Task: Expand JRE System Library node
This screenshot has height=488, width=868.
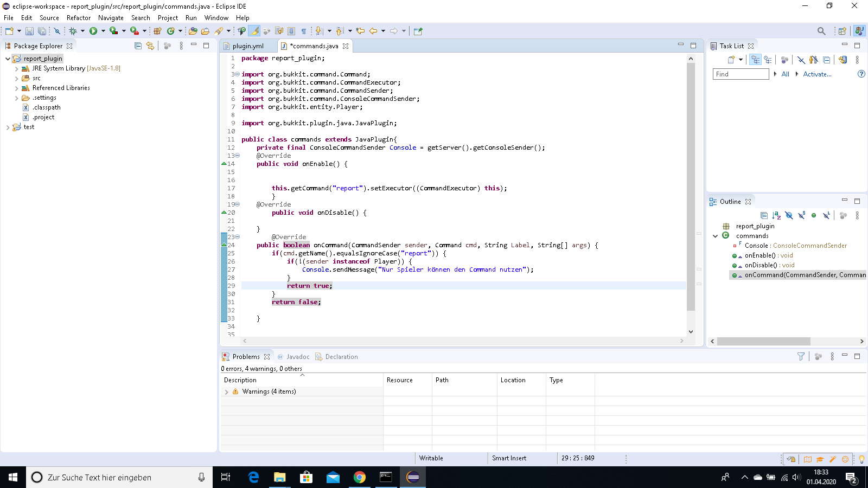Action: (x=16, y=68)
